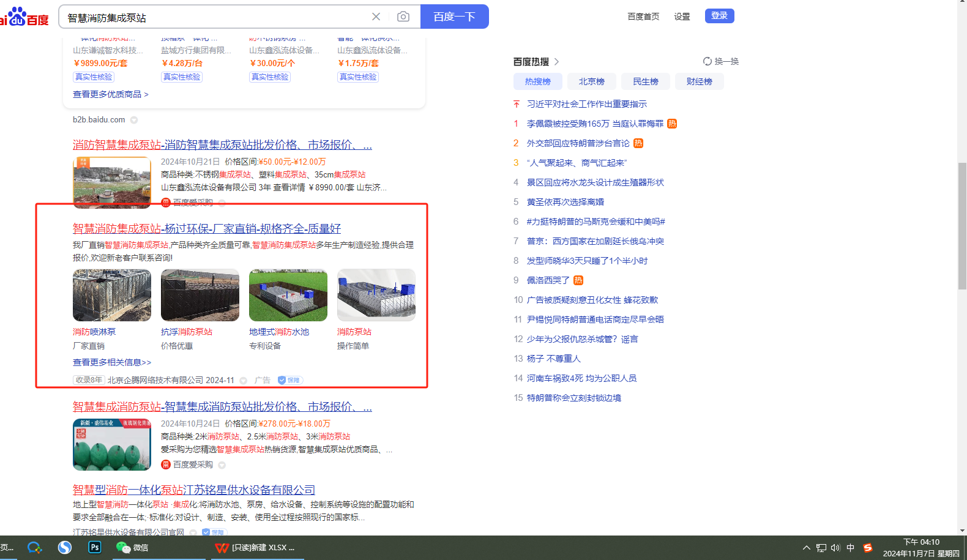Click the circle icon beside b2b.baidu.com
Image resolution: width=967 pixels, height=560 pixels.
tap(134, 120)
